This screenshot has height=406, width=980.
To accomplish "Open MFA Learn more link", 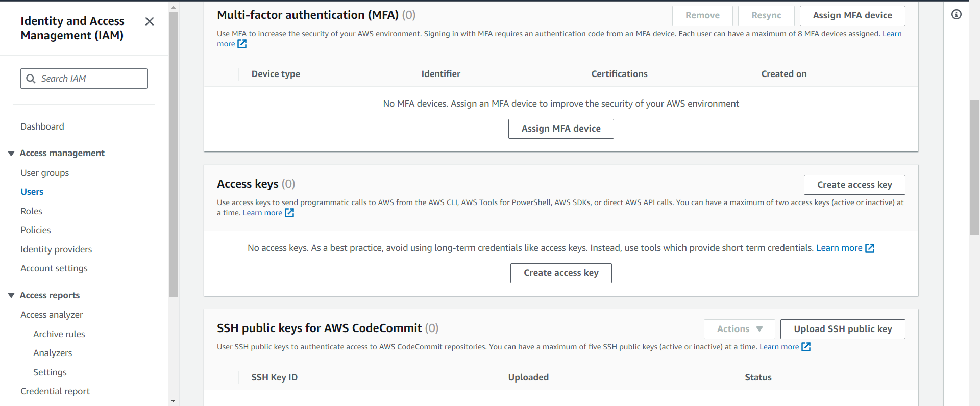I will coord(892,34).
